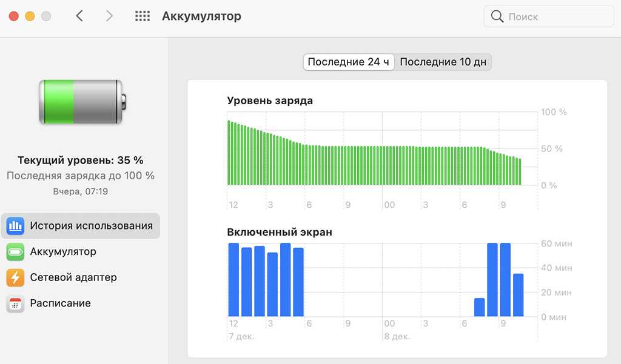Close the Аккумулятор window with red button

coord(13,16)
